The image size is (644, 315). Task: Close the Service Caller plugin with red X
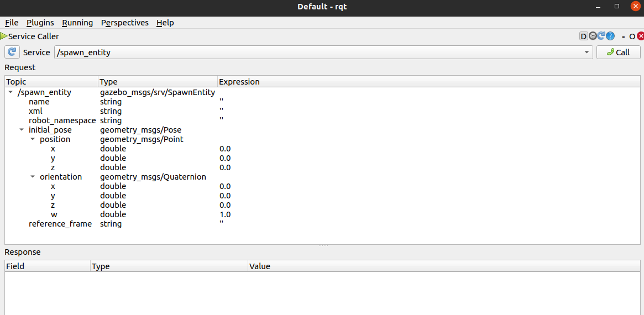[x=641, y=36]
